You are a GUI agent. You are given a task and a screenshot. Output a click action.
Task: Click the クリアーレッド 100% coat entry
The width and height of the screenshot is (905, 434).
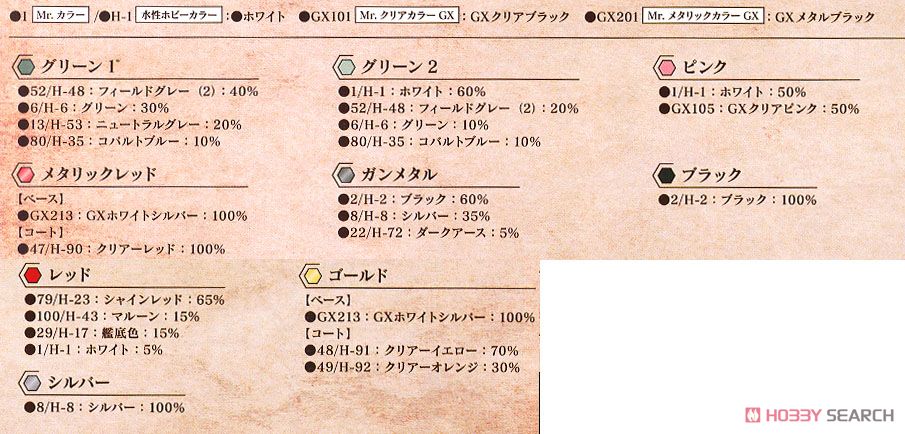121,249
